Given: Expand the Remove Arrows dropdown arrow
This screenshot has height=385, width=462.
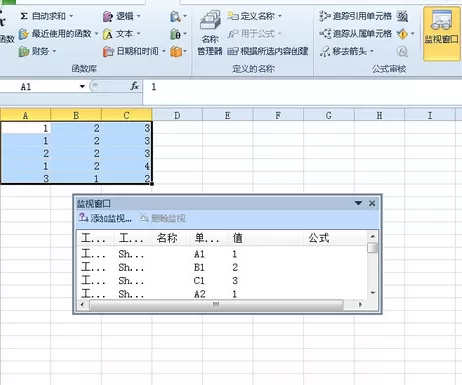Looking at the screenshot, I should [x=372, y=51].
